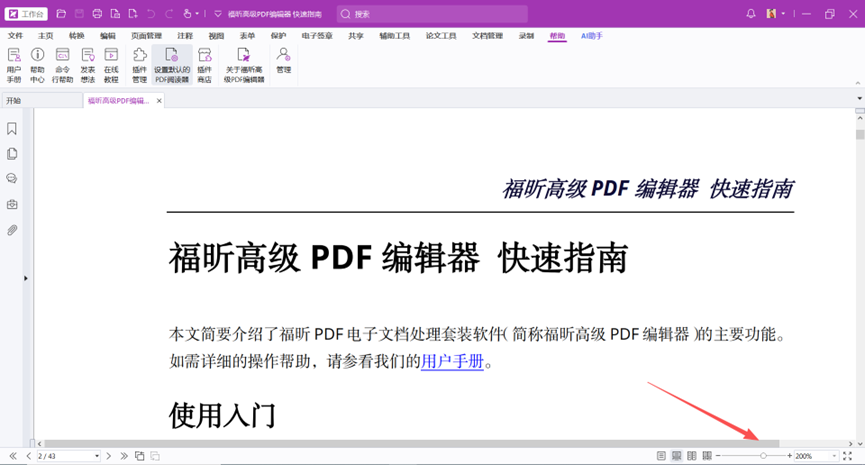Expand the user account avatar dropdown

[783, 14]
